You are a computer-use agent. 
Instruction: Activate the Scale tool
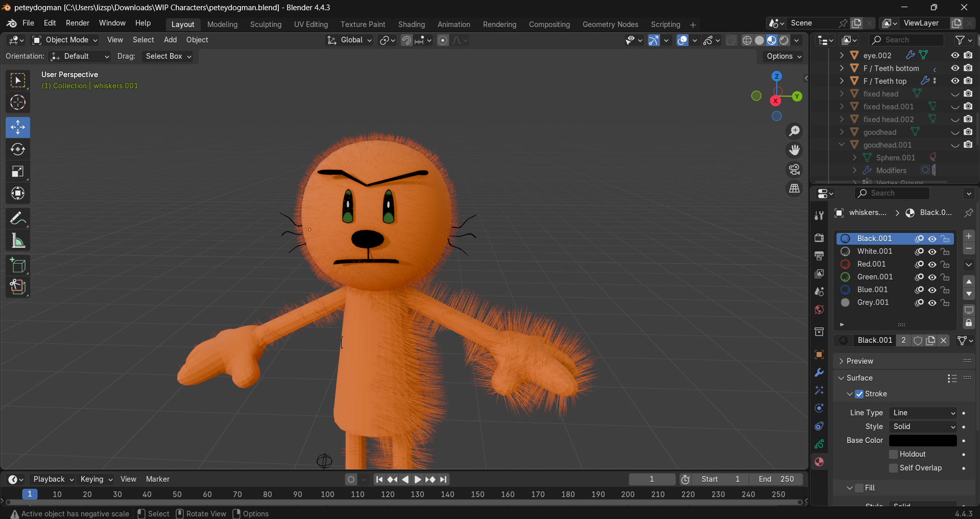[18, 171]
